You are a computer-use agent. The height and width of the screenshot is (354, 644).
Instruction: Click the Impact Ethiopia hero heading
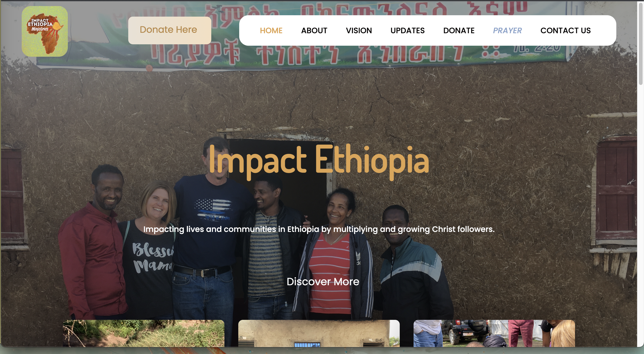[x=319, y=161]
